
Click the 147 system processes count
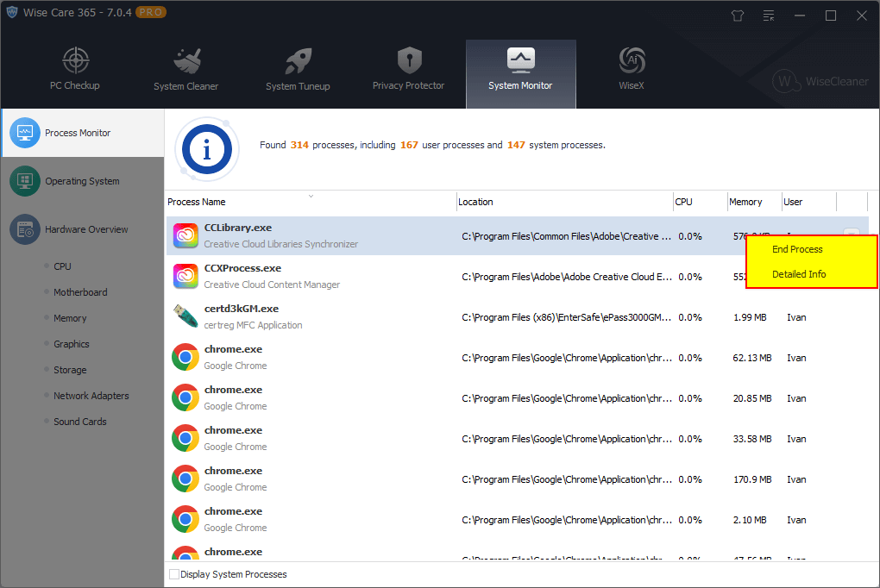click(x=516, y=145)
